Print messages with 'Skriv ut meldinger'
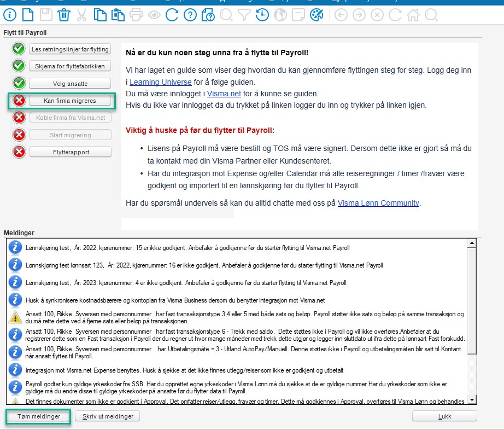Screen dimensions: 504x430 [107, 416]
